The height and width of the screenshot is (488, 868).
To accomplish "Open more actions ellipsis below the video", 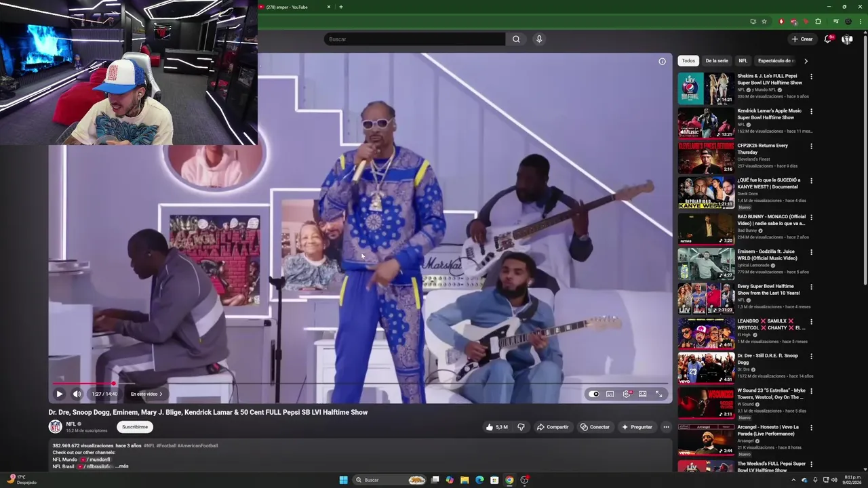I will 666,427.
